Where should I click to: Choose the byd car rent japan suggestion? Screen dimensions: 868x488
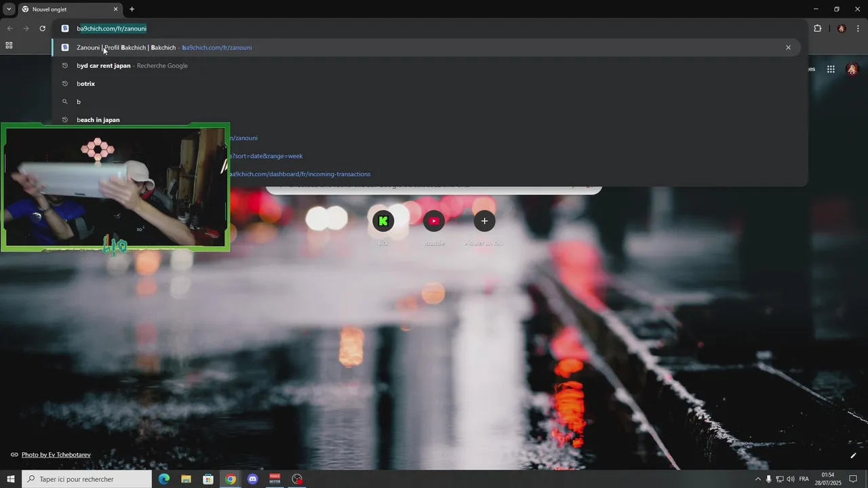427,66
